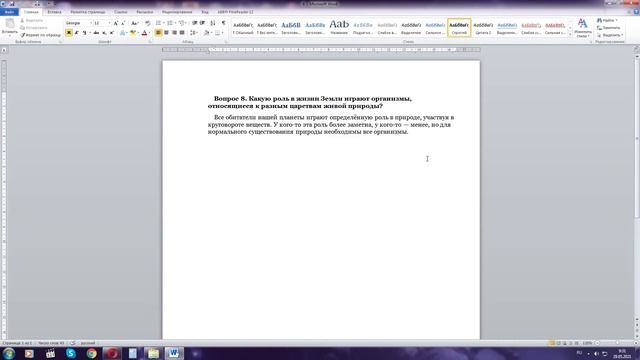
Task: Open Windows Start menu
Action: tap(9, 353)
